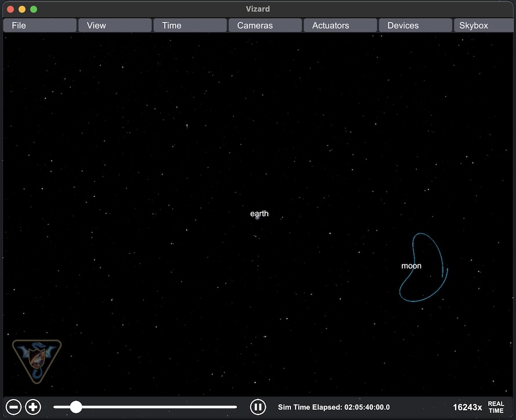Select the moon label
The height and width of the screenshot is (420, 516).
point(411,266)
